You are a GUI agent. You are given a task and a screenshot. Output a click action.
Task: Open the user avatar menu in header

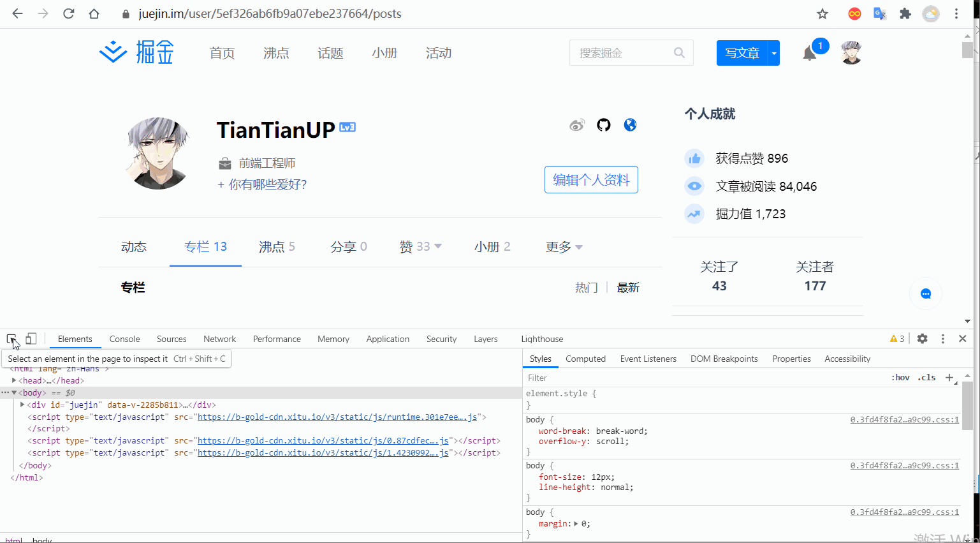tap(851, 52)
